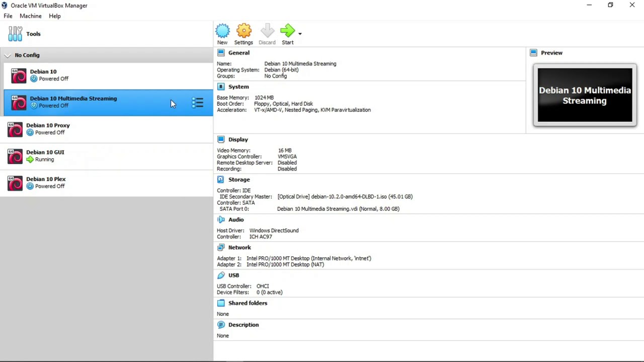Click the optical drive debian-10.2.0 iso entry
This screenshot has width=644, height=362.
(345, 197)
